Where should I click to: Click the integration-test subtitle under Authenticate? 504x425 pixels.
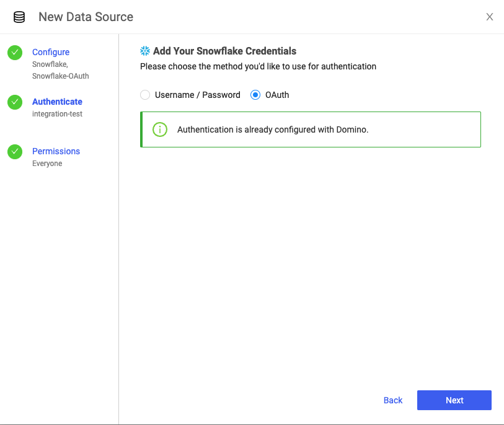[x=57, y=114]
